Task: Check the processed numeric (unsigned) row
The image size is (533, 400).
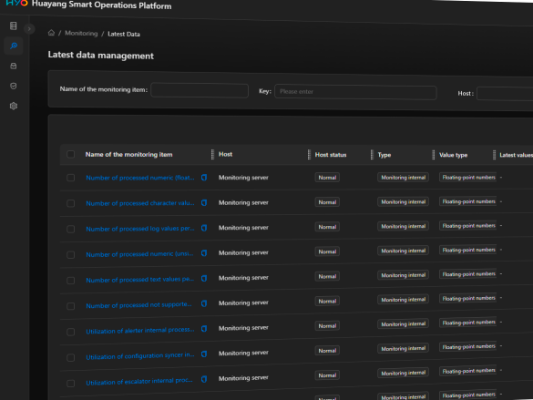Action: pos(71,255)
